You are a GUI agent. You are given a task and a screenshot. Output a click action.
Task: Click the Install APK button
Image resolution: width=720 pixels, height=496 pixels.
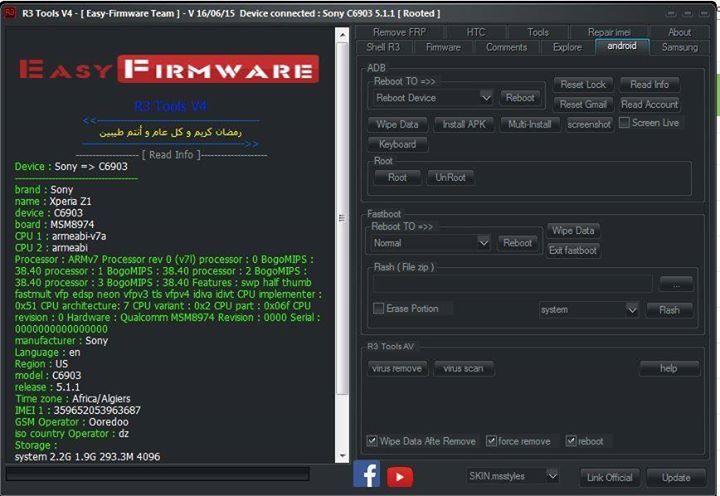[x=464, y=124]
